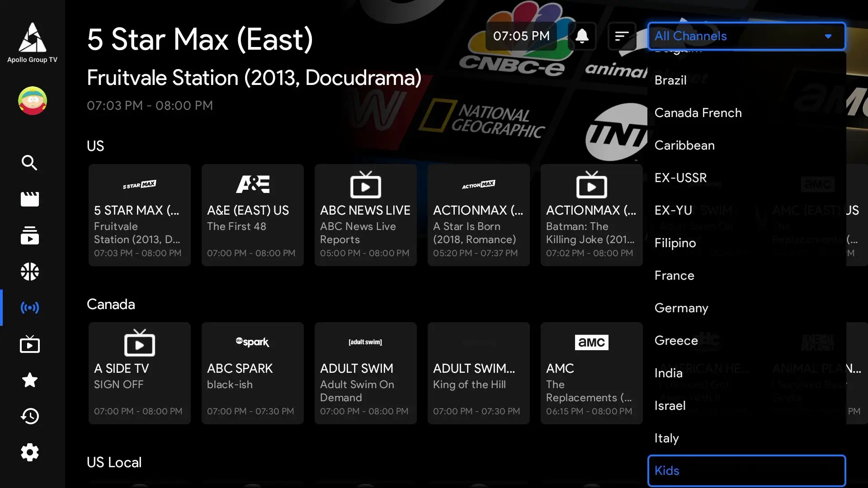
Task: Click the US section heading
Action: point(95,146)
